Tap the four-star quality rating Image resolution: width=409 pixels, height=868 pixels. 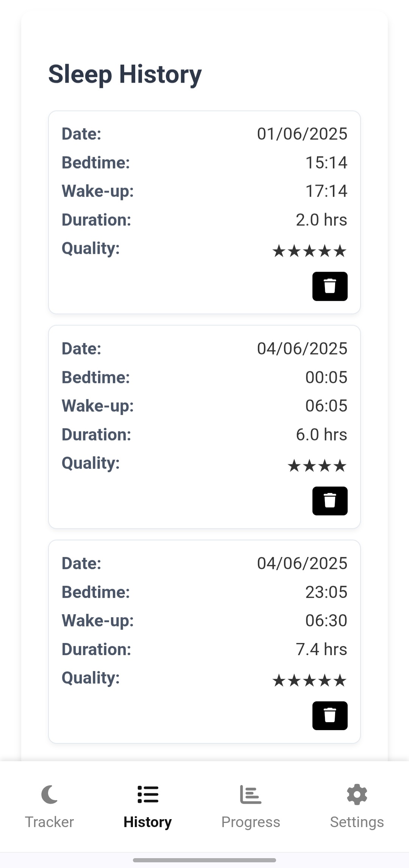(x=317, y=465)
